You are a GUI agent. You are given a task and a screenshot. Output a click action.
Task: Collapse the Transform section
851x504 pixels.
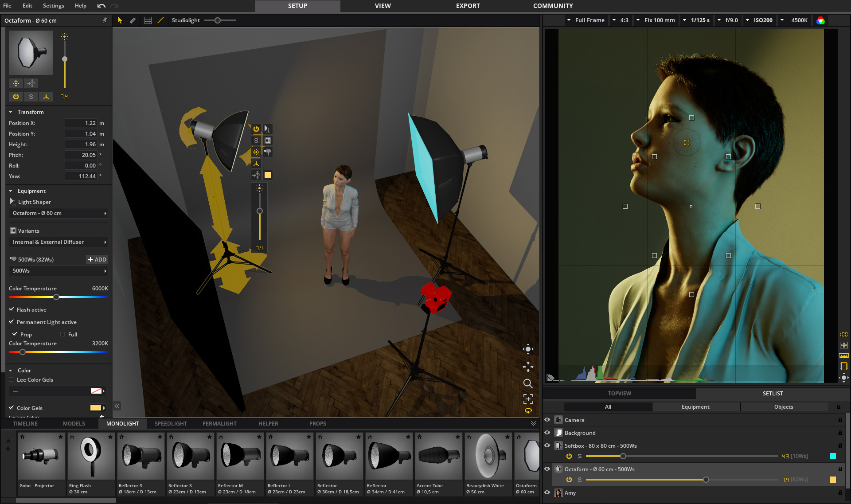tap(11, 112)
